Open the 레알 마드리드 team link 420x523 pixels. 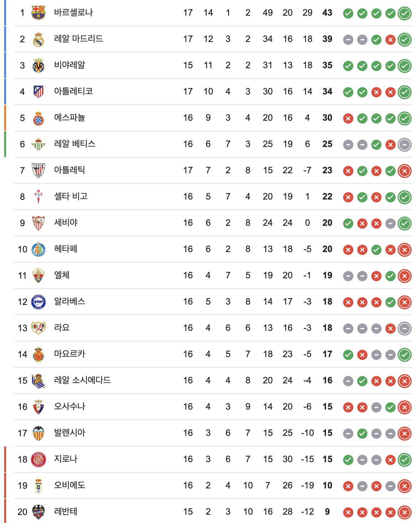78,39
